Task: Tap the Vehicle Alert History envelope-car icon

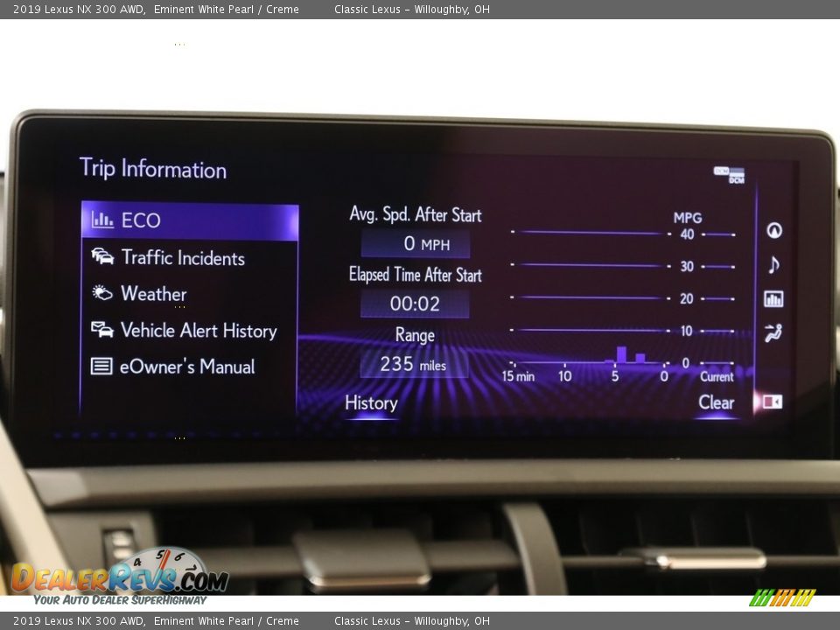Action: (101, 329)
